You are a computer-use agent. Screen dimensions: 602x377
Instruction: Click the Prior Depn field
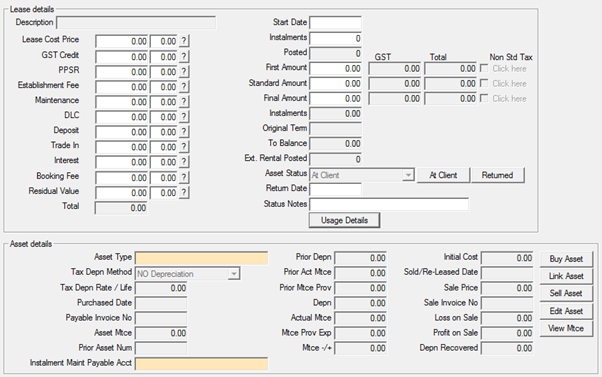click(361, 258)
